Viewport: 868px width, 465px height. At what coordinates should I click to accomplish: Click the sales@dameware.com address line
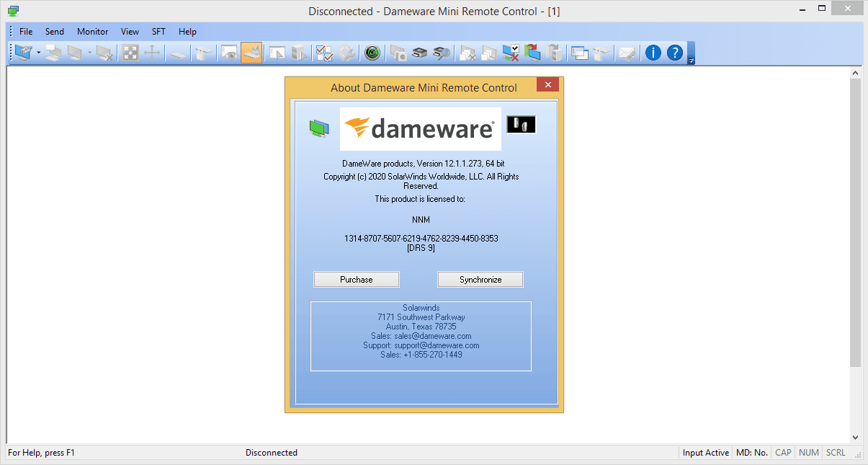(421, 336)
